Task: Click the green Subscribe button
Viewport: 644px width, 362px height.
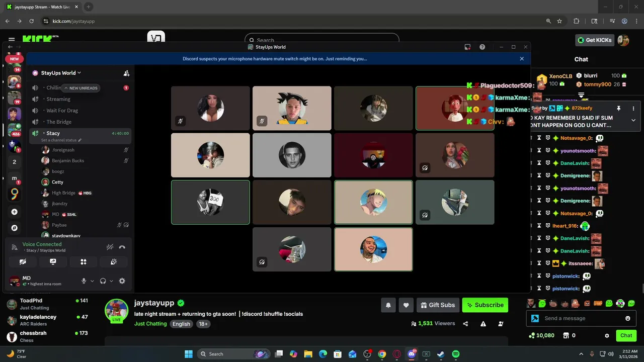Action: pos(485,305)
